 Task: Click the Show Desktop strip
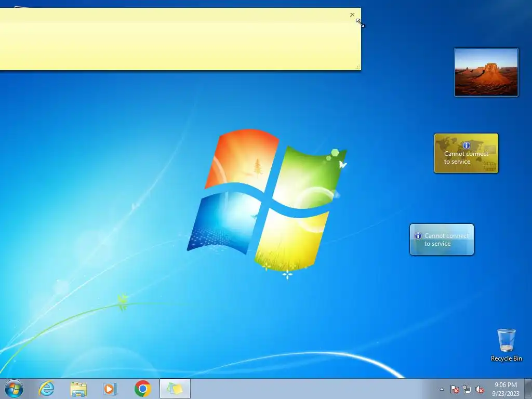[528, 389]
